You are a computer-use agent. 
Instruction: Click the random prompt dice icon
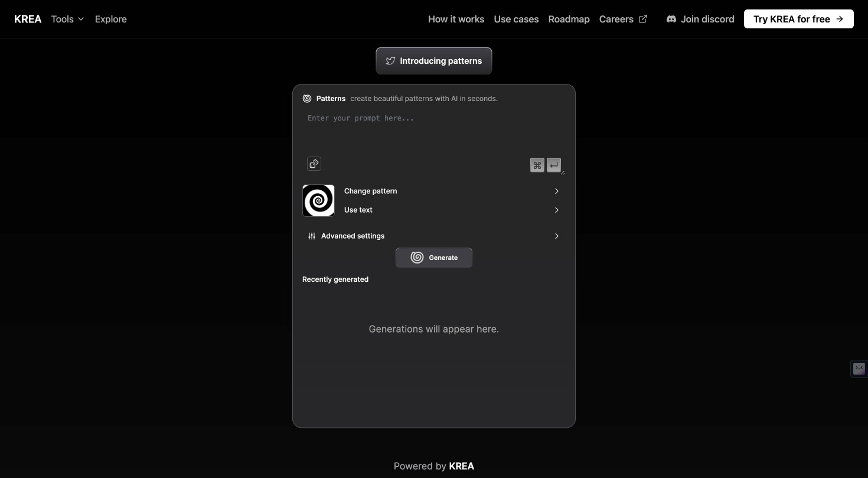314,164
